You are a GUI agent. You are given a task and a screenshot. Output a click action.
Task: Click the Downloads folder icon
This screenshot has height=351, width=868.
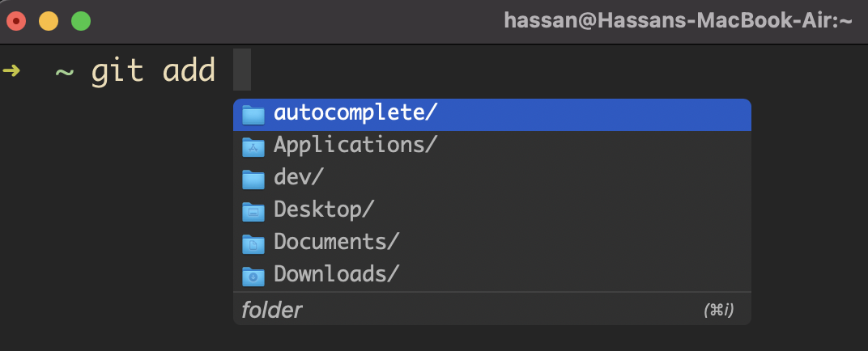pyautogui.click(x=253, y=276)
